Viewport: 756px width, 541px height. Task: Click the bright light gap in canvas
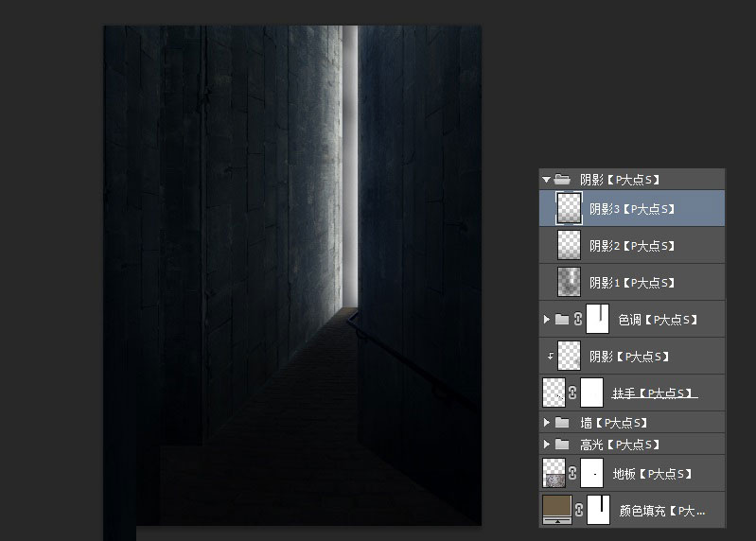(x=350, y=166)
